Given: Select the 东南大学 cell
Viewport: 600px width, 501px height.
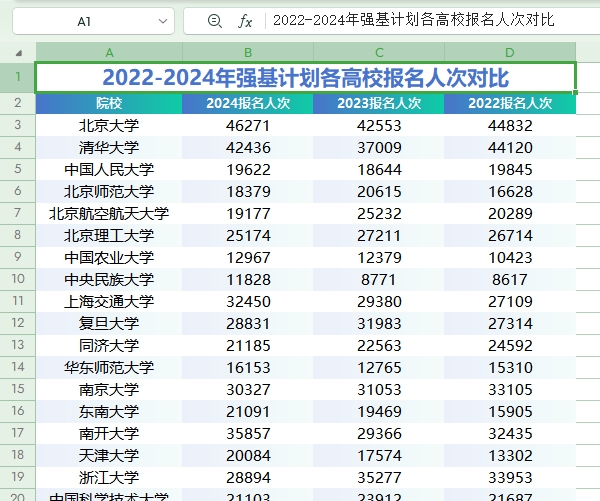Looking at the screenshot, I should point(109,411).
